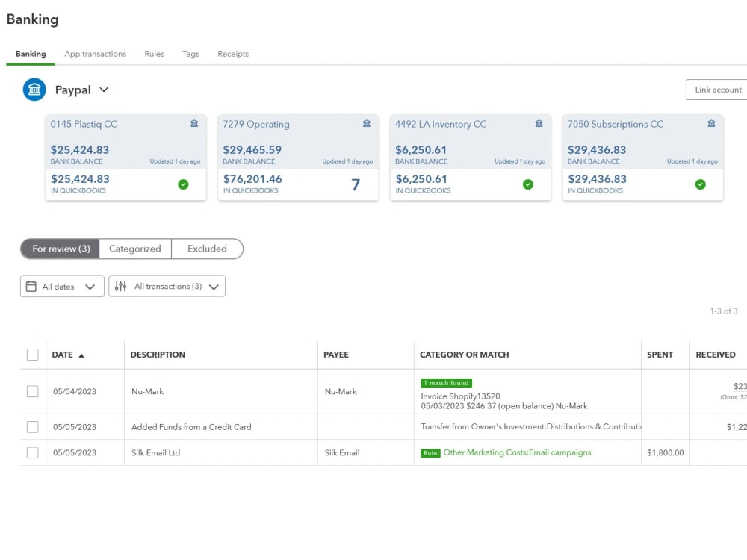Viewport: 747px width, 560px height.
Task: Click the Banking page heading
Action: pos(32,19)
